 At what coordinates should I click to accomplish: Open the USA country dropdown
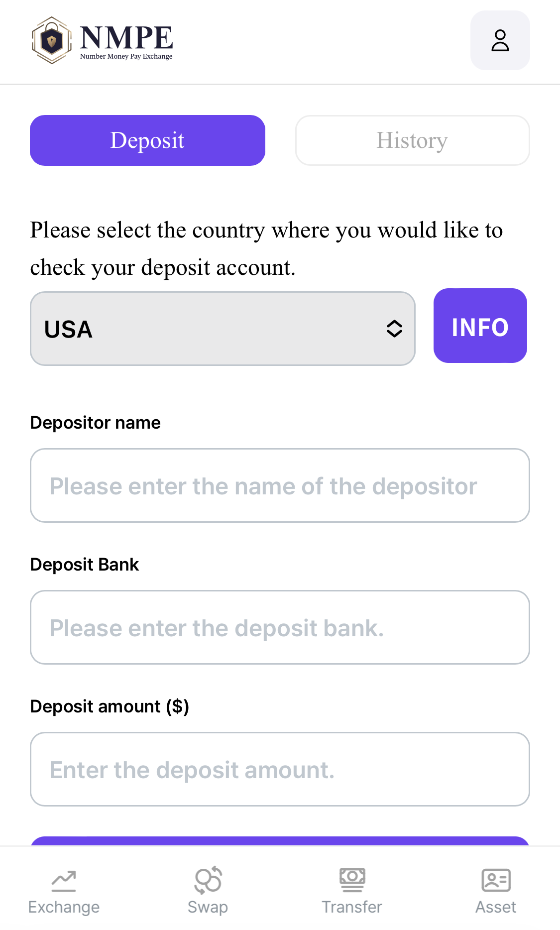tap(223, 329)
